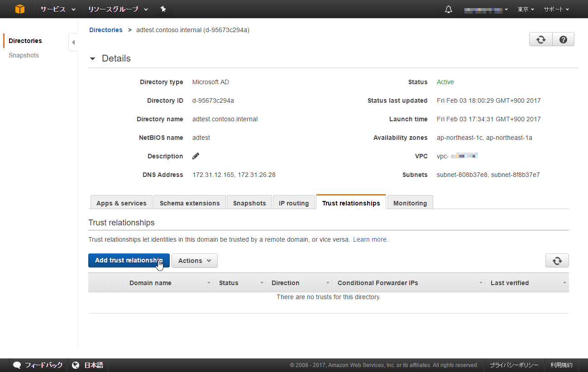
Task: Switch to Apps & services tab
Action: (121, 203)
